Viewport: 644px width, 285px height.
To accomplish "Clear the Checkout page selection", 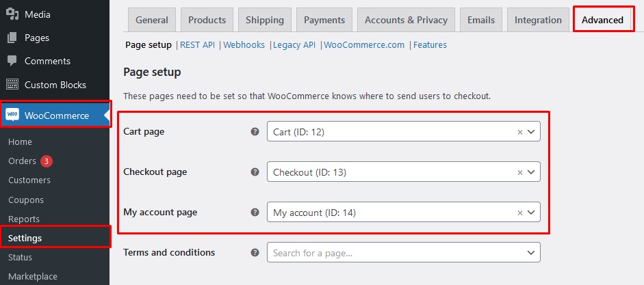I will point(519,172).
